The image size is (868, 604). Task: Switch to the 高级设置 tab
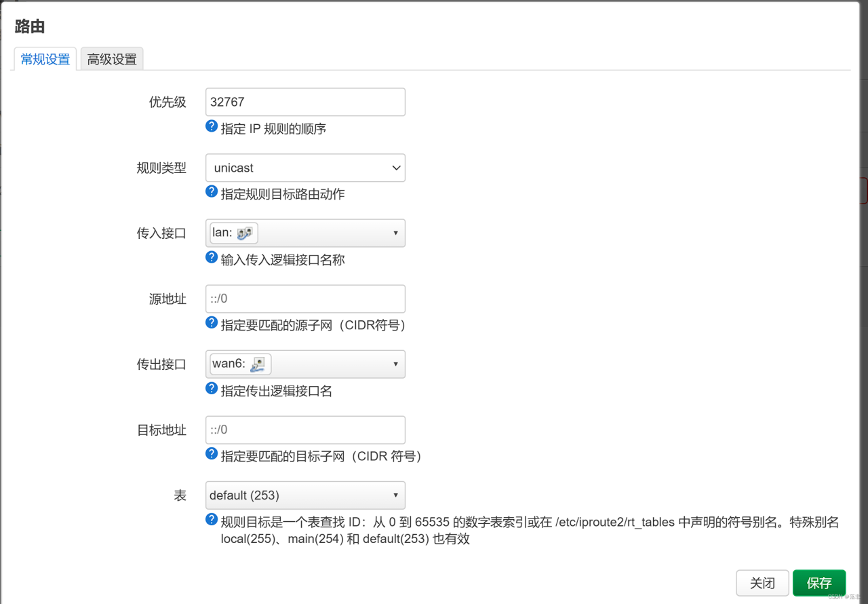click(112, 59)
